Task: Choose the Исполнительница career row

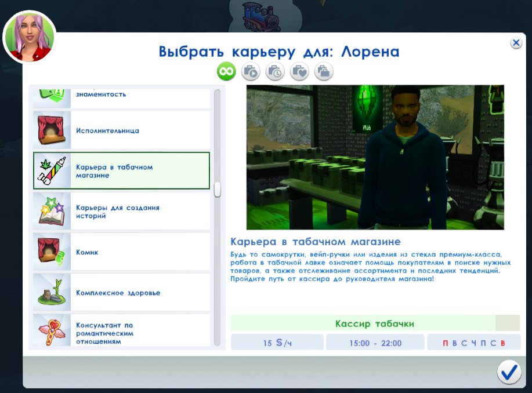Action: [121, 130]
